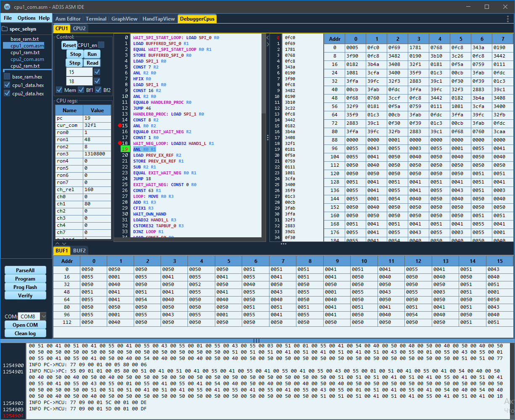Open cpu2_com.asm in the file list
515x420 pixels.
27,59
